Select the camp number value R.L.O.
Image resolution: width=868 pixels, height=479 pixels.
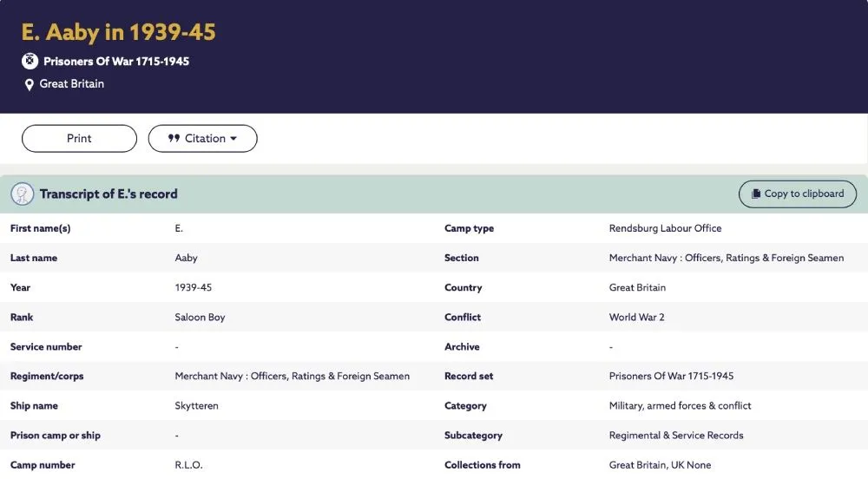[188, 465]
